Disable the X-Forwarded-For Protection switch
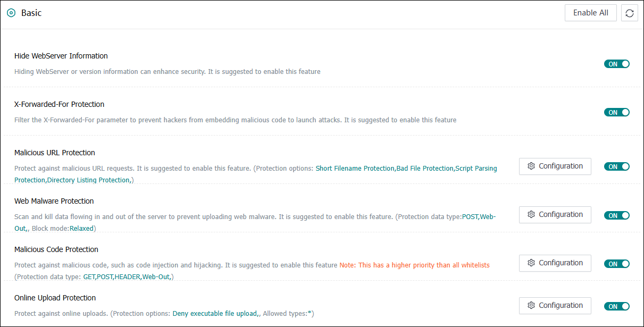 [x=616, y=112]
